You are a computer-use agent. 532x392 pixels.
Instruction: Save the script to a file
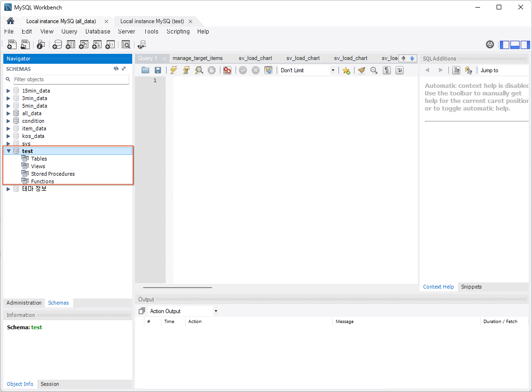tap(158, 70)
